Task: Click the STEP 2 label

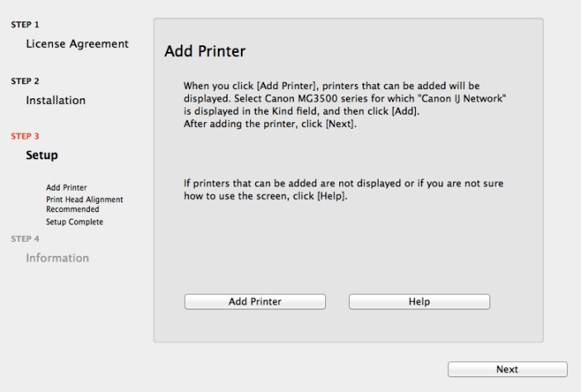Action: point(26,82)
